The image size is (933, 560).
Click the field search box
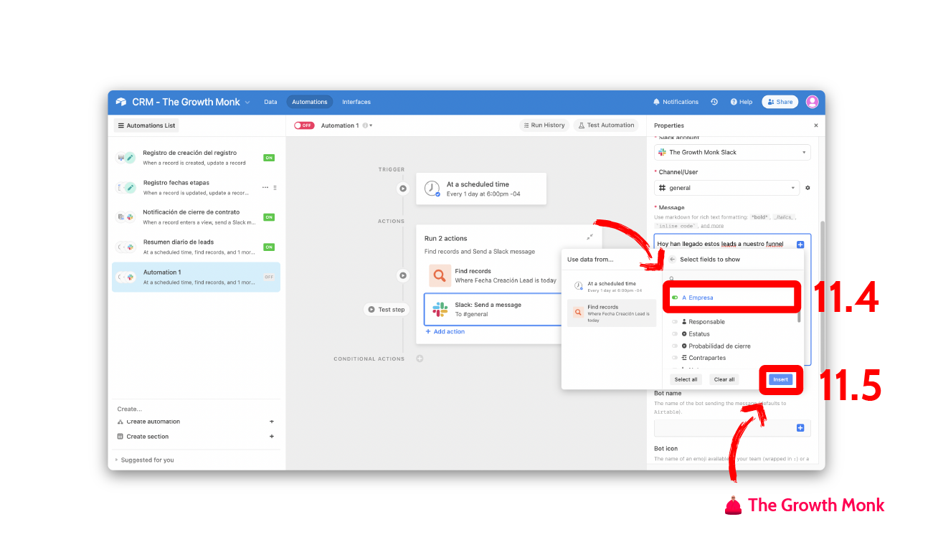(731, 277)
